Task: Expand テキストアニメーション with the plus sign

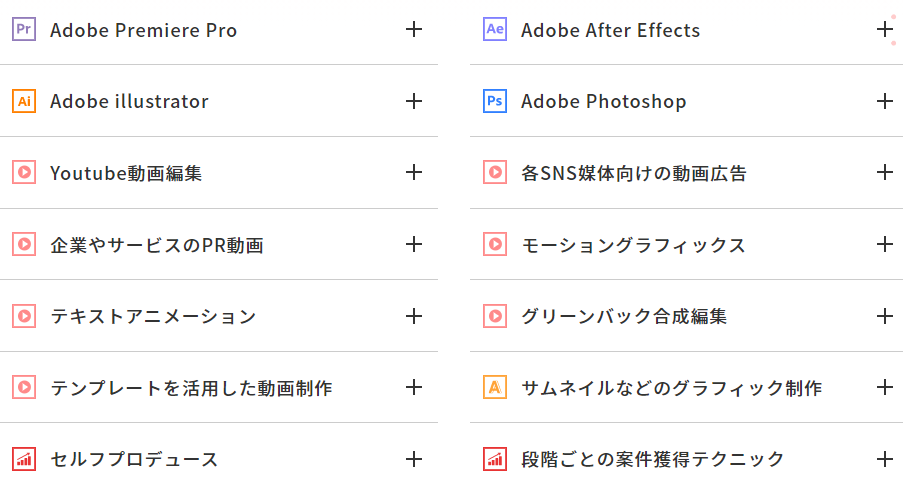Action: [413, 316]
